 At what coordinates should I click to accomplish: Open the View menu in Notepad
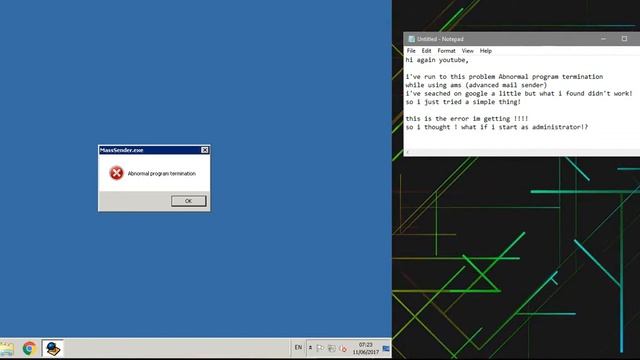[468, 51]
